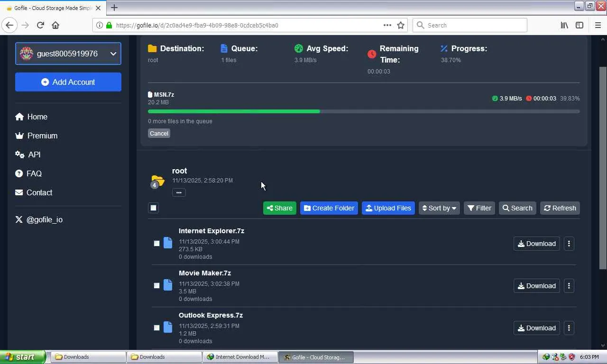Download Internet Explorer.7z
This screenshot has height=364, width=607.
(x=537, y=244)
